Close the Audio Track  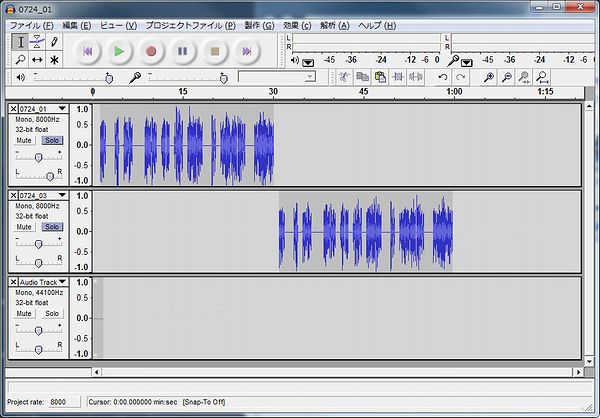(x=13, y=282)
